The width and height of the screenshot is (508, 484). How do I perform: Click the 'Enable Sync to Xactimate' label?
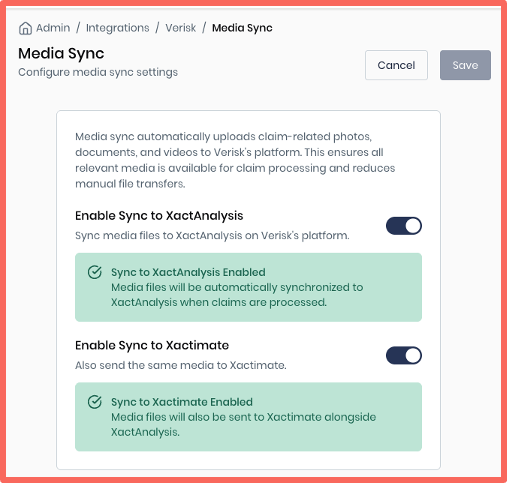point(152,345)
